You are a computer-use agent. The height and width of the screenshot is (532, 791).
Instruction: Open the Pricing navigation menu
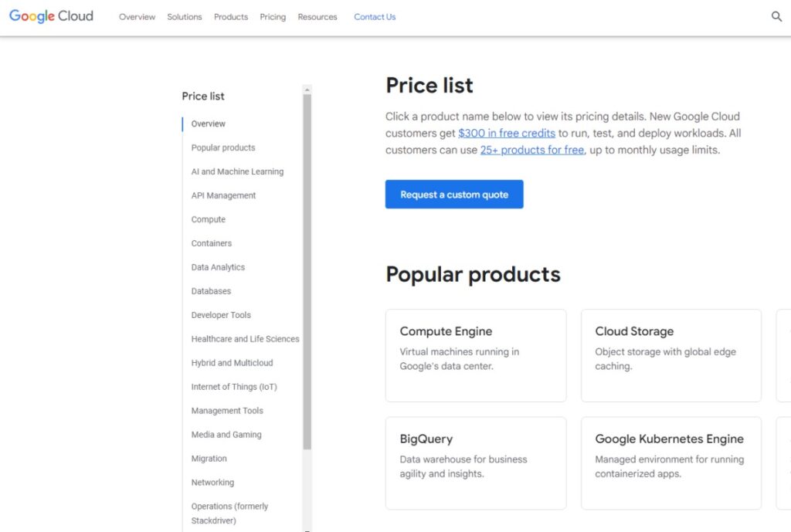tap(273, 17)
